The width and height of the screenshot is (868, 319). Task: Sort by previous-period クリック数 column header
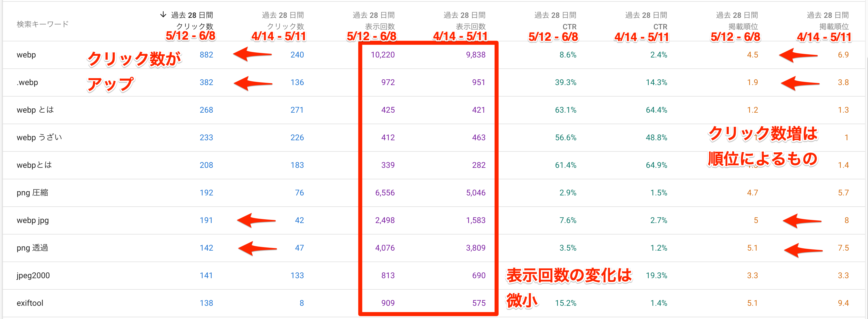[283, 21]
